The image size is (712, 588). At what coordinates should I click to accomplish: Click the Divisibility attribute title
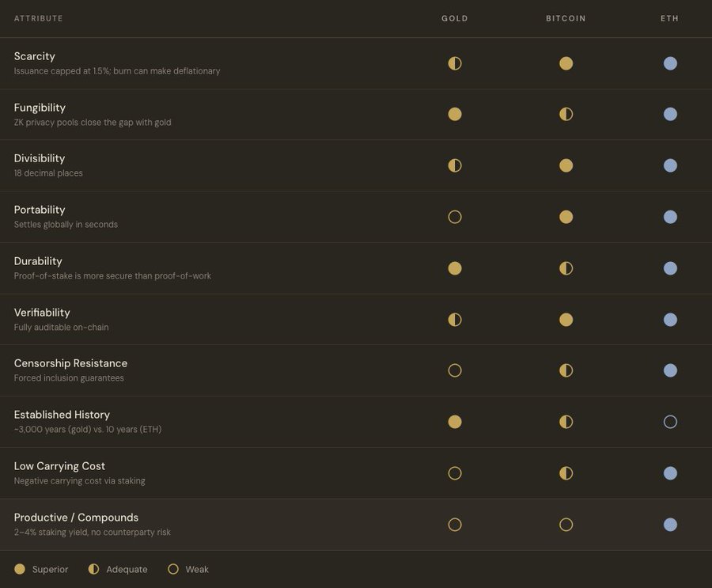[40, 158]
